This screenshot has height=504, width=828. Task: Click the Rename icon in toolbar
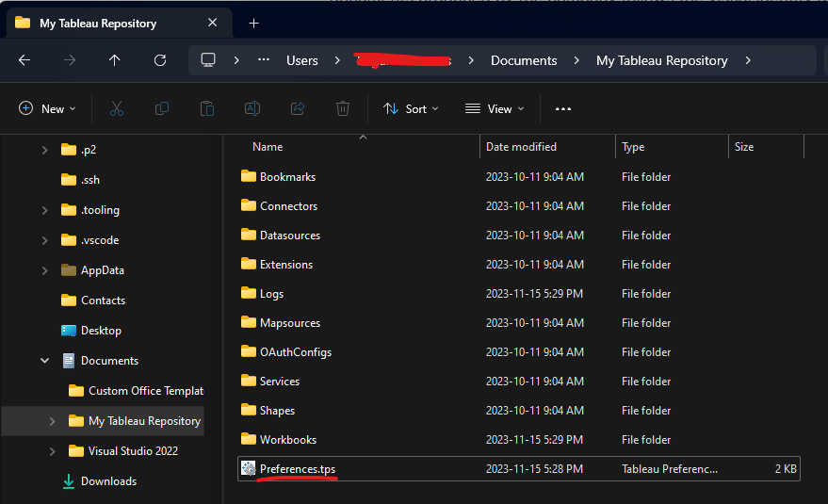pos(252,109)
